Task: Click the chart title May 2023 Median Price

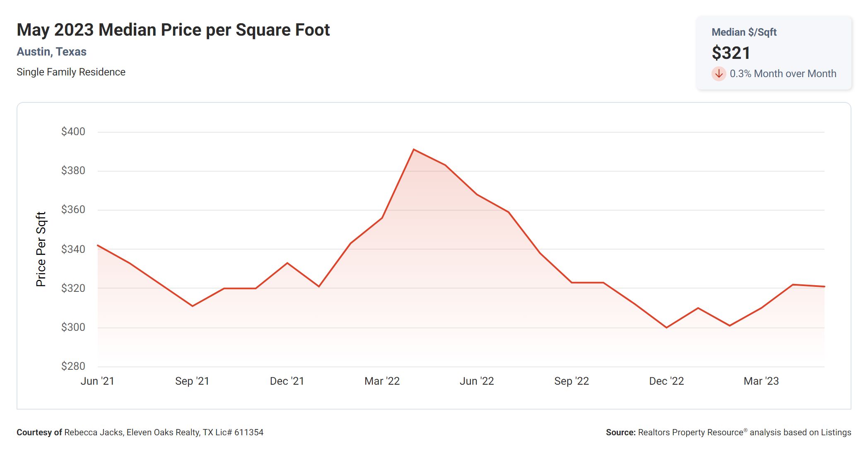Action: pyautogui.click(x=173, y=30)
